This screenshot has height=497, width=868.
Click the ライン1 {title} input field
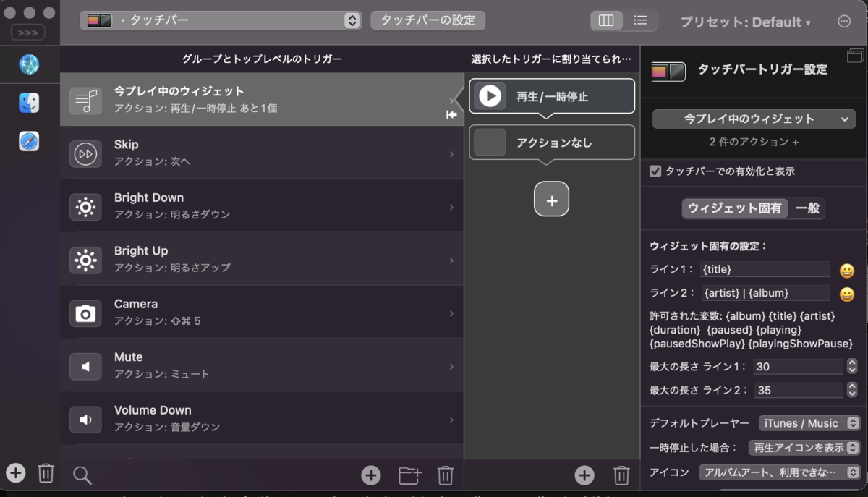[765, 268]
